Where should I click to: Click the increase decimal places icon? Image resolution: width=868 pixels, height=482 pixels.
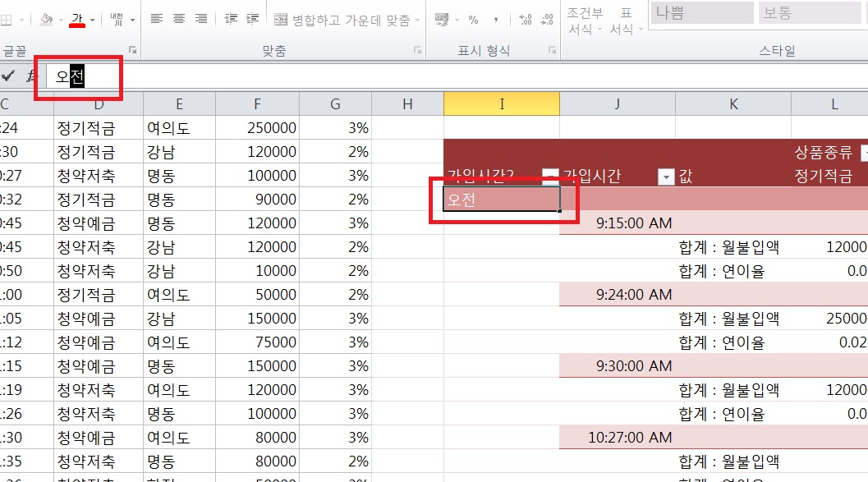pos(526,19)
